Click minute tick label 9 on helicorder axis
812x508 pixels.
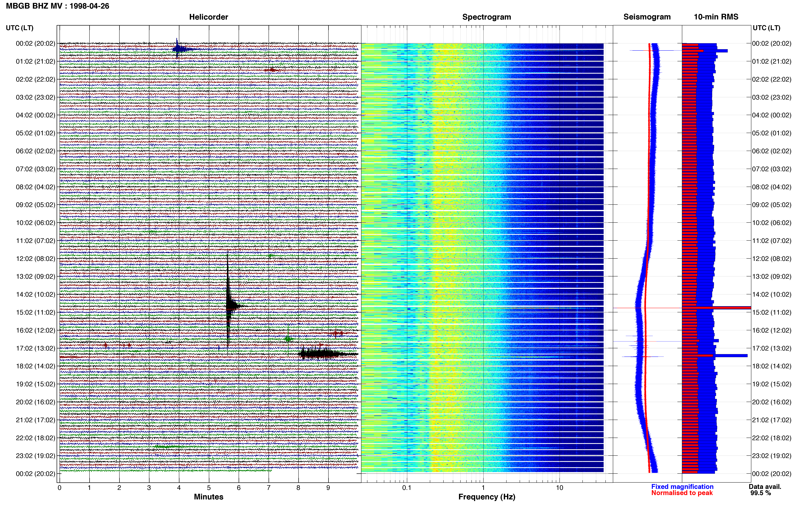click(x=328, y=488)
